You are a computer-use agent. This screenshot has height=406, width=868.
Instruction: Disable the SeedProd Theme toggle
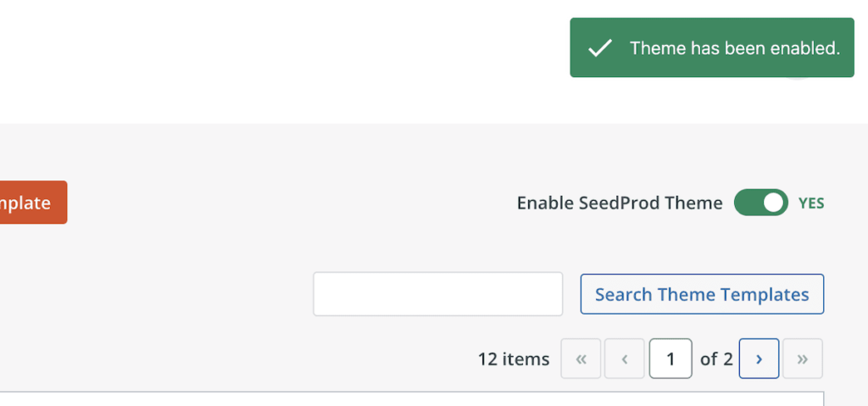coord(760,203)
